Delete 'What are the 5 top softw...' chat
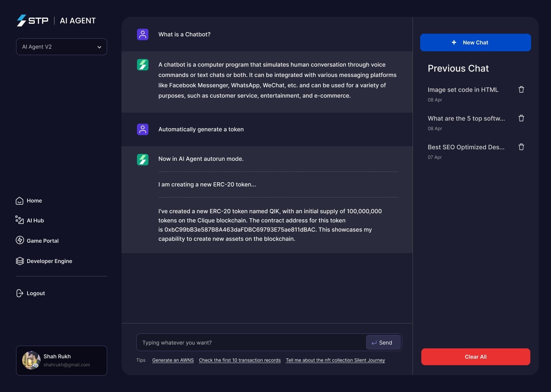The width and height of the screenshot is (551, 392). [x=521, y=118]
